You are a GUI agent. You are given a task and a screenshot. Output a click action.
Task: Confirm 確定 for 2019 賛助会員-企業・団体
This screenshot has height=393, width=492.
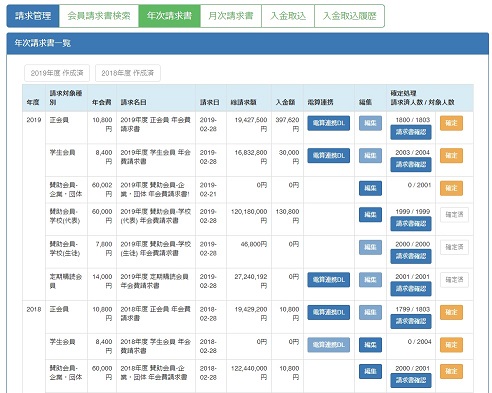(x=451, y=188)
